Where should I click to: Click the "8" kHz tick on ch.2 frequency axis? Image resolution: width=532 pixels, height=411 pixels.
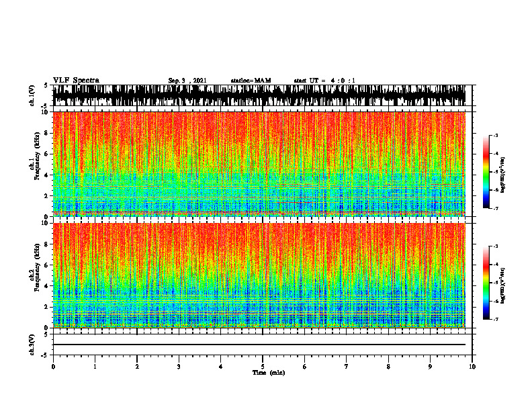[x=47, y=244]
